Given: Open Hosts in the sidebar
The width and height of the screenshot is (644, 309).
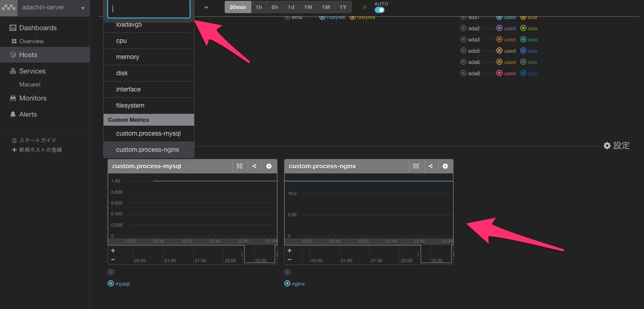Looking at the screenshot, I should click(x=28, y=55).
